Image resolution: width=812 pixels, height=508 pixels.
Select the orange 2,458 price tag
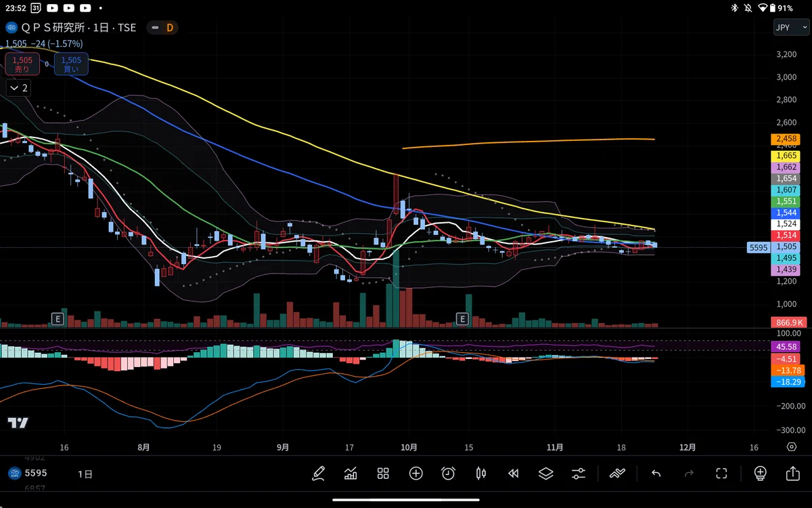click(785, 139)
